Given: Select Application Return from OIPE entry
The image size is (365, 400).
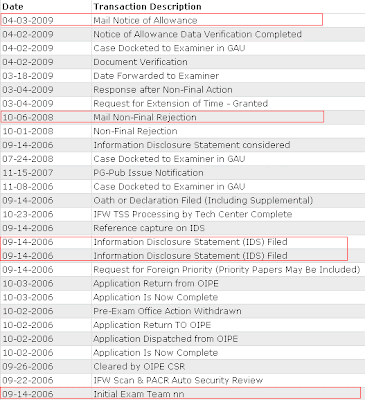Looking at the screenshot, I should (156, 284).
